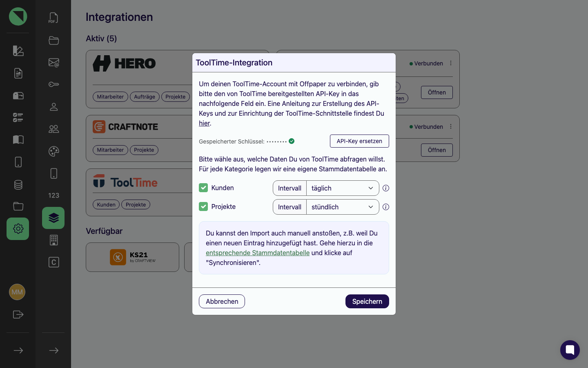Image resolution: width=588 pixels, height=368 pixels.
Task: Open the document report sidebar icon
Action: click(18, 73)
